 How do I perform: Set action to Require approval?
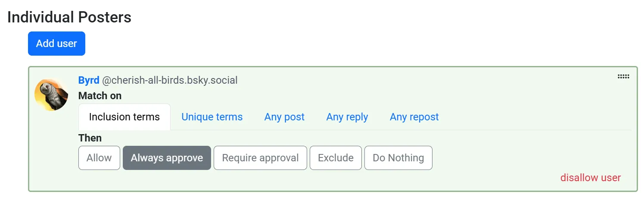coord(260,158)
